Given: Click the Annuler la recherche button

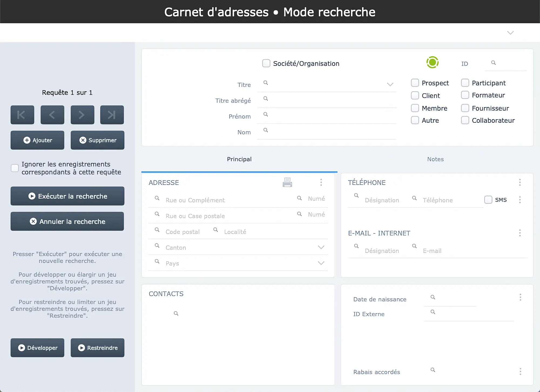Looking at the screenshot, I should [67, 221].
